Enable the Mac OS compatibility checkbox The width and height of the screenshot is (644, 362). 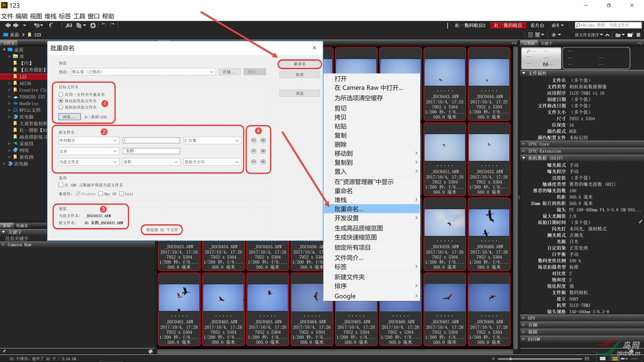click(x=101, y=194)
